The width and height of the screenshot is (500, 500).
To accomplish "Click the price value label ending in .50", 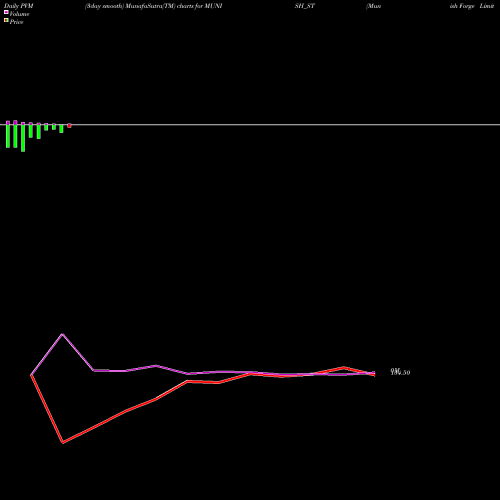I will [x=400, y=372].
